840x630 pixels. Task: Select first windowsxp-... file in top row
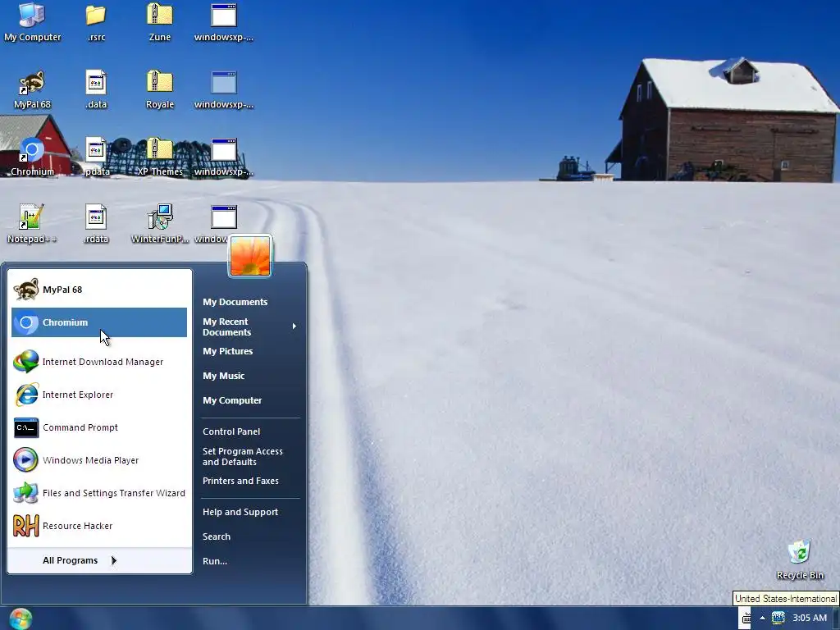tap(223, 22)
